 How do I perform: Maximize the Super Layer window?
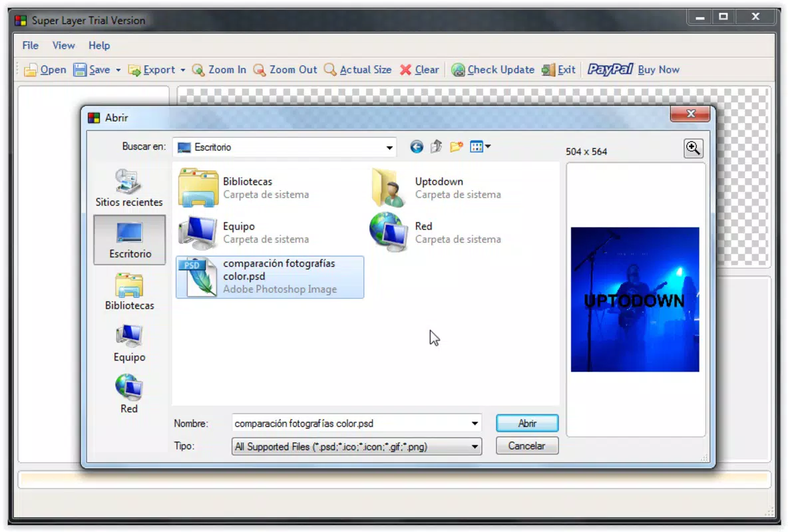723,17
